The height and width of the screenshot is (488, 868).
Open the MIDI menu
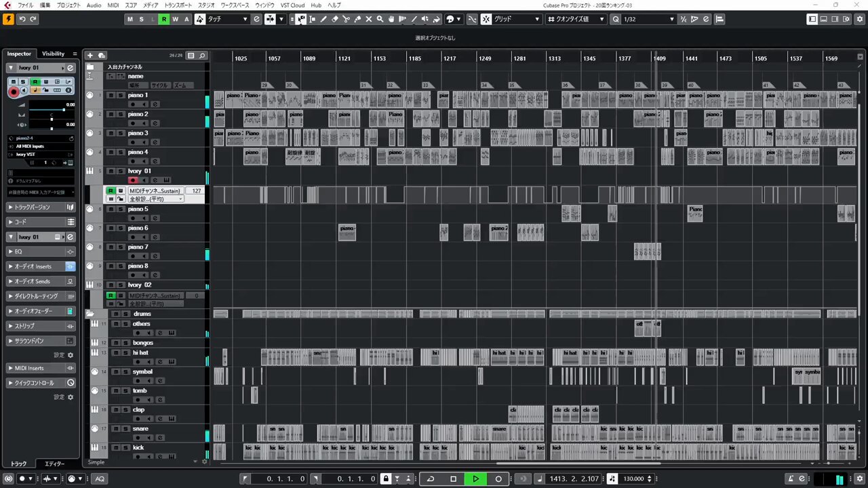pyautogui.click(x=113, y=5)
